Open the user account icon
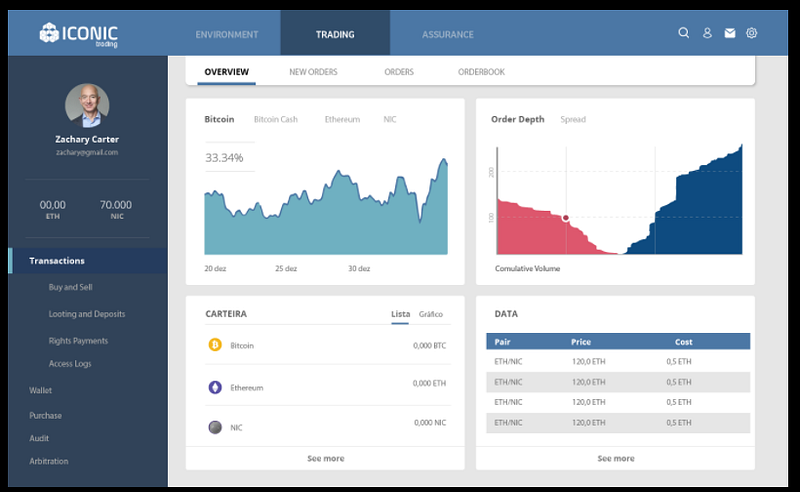 click(x=707, y=33)
